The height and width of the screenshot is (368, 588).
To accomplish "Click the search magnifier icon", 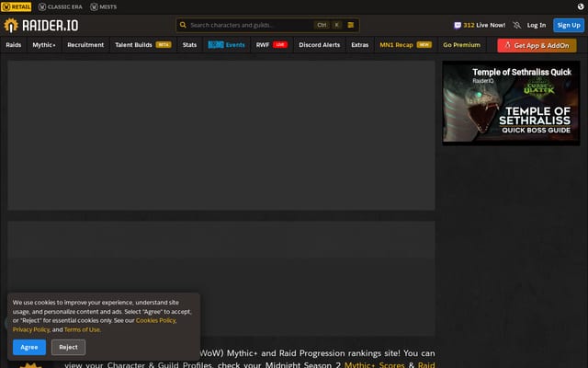I will pos(183,25).
